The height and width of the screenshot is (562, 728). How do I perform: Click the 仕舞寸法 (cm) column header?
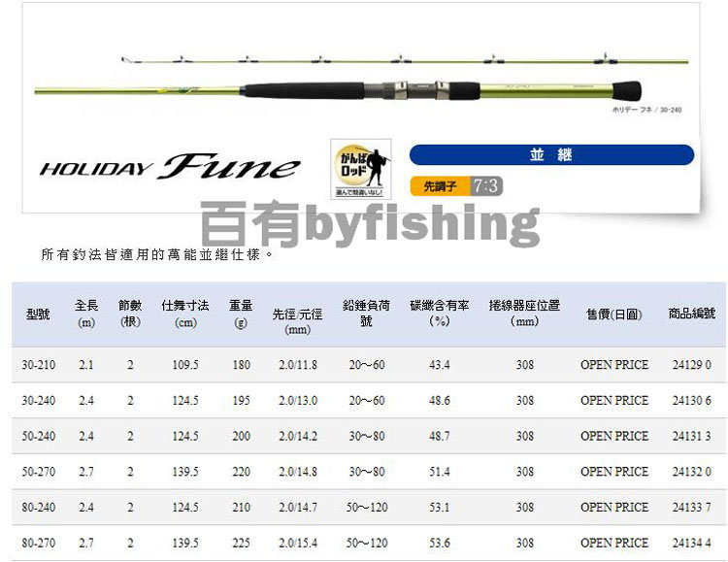pos(185,314)
